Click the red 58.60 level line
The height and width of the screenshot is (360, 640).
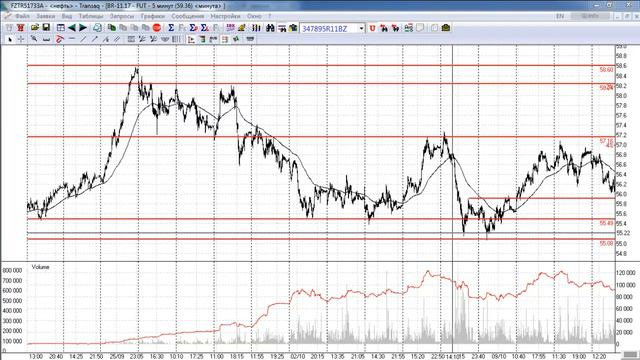pos(321,65)
